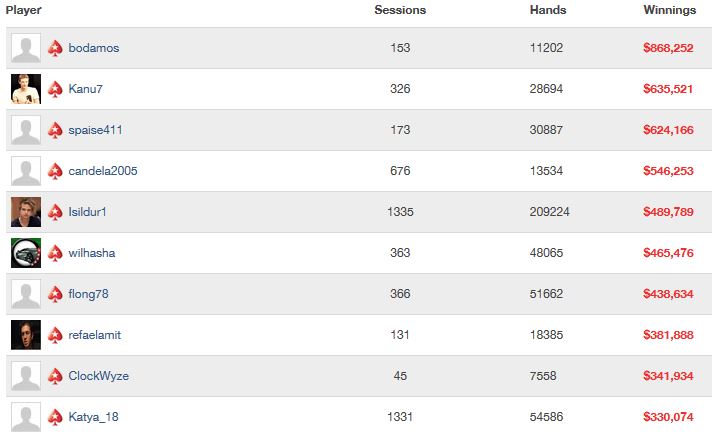Sort by the Winnings column header

[669, 10]
